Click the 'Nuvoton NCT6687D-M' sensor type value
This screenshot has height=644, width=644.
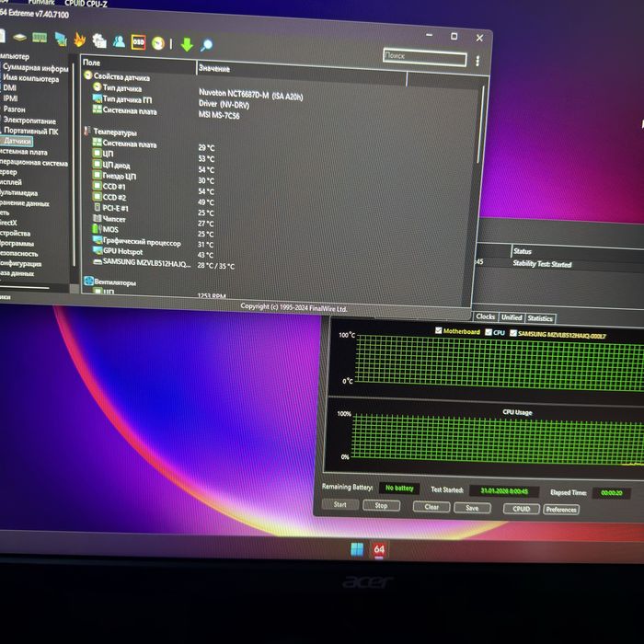pyautogui.click(x=250, y=94)
